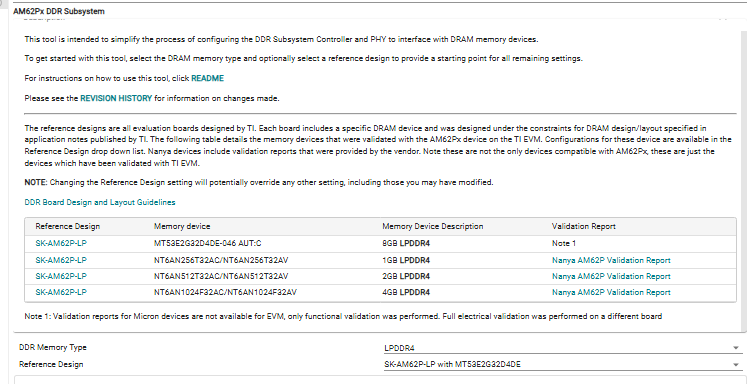The image size is (750, 384).
Task: Click SK-AM62P-LP link in the NT6AN512T32AC row
Action: (61, 276)
